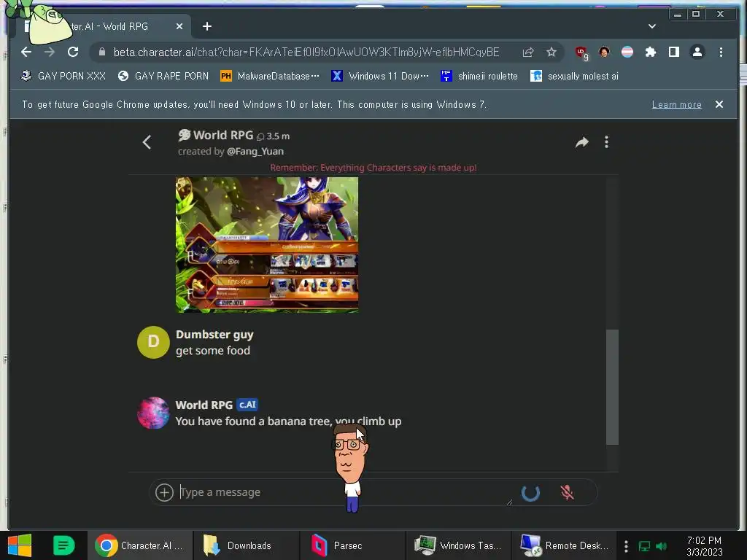Click the striped flag extension icon
Screen dimensions: 747x560
[x=627, y=52]
